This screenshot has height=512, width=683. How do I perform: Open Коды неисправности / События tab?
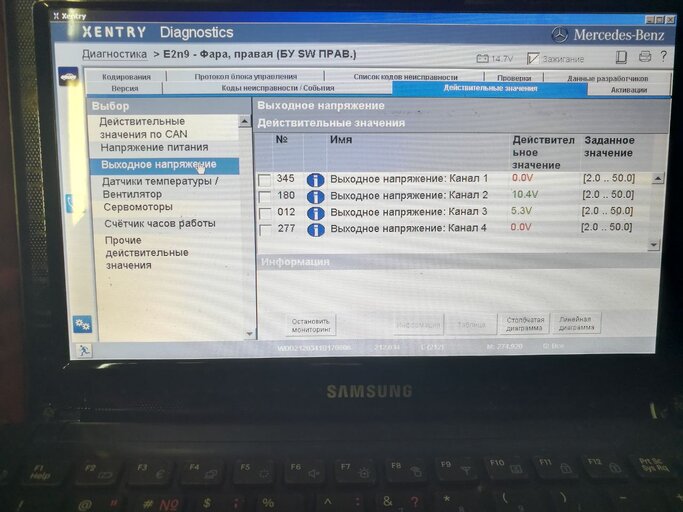click(x=277, y=88)
